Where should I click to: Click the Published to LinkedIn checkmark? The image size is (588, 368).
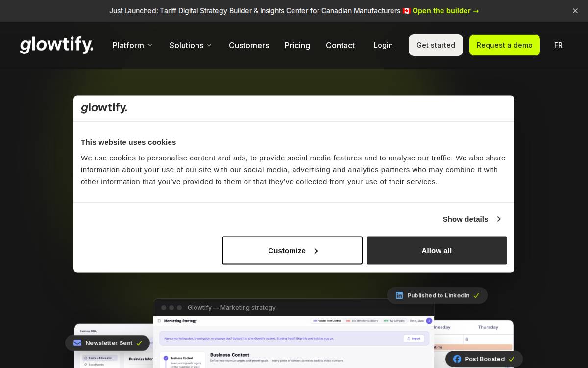coord(476,295)
